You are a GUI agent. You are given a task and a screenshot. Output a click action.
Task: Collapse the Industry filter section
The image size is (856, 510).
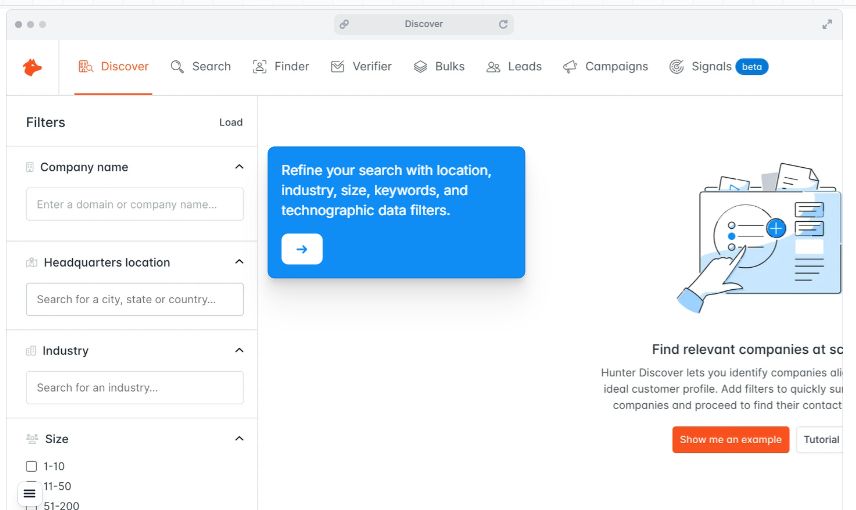coord(239,350)
